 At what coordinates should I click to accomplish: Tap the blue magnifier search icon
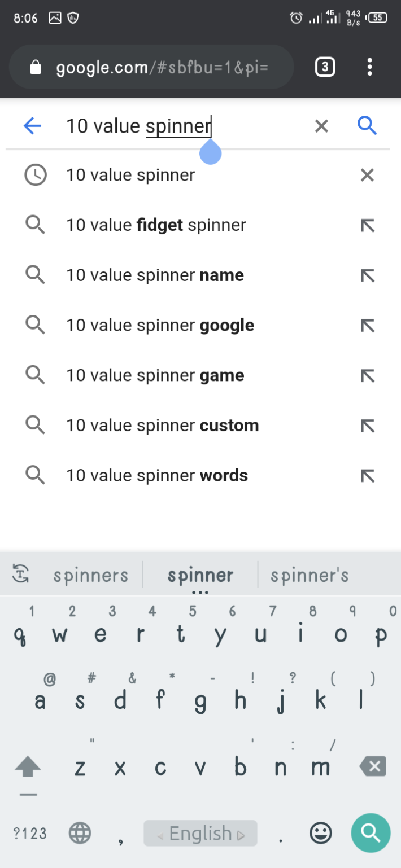click(367, 125)
